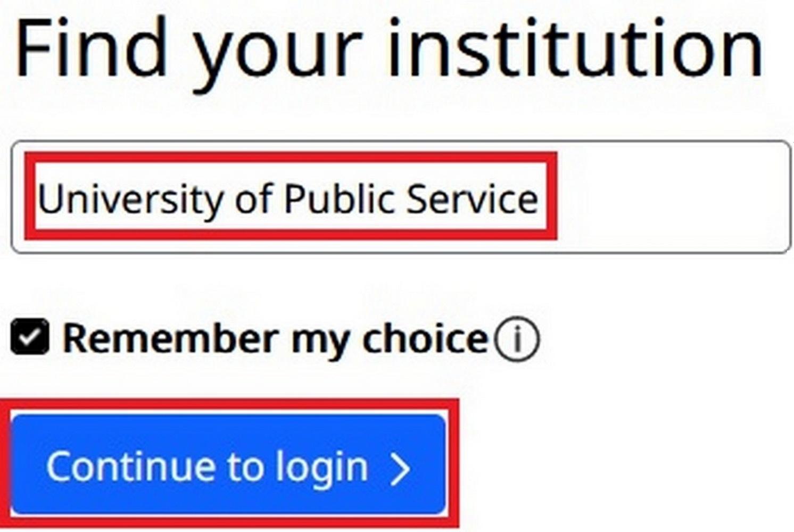The image size is (794, 532).
Task: Uncheck the Remember my choice checkbox
Action: point(30,337)
